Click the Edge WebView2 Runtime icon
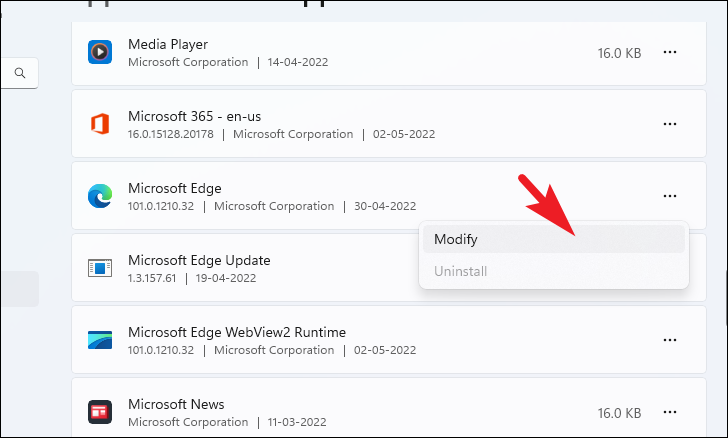Image resolution: width=728 pixels, height=438 pixels. point(100,340)
